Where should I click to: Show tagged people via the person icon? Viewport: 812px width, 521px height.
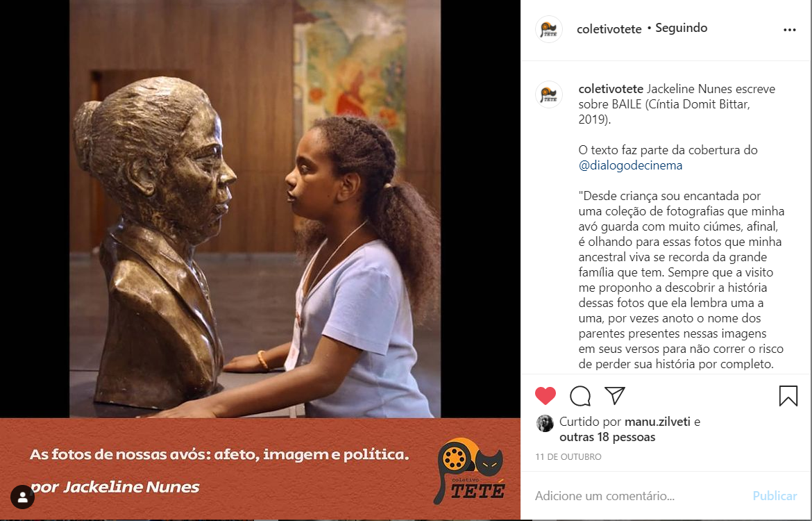tap(22, 497)
